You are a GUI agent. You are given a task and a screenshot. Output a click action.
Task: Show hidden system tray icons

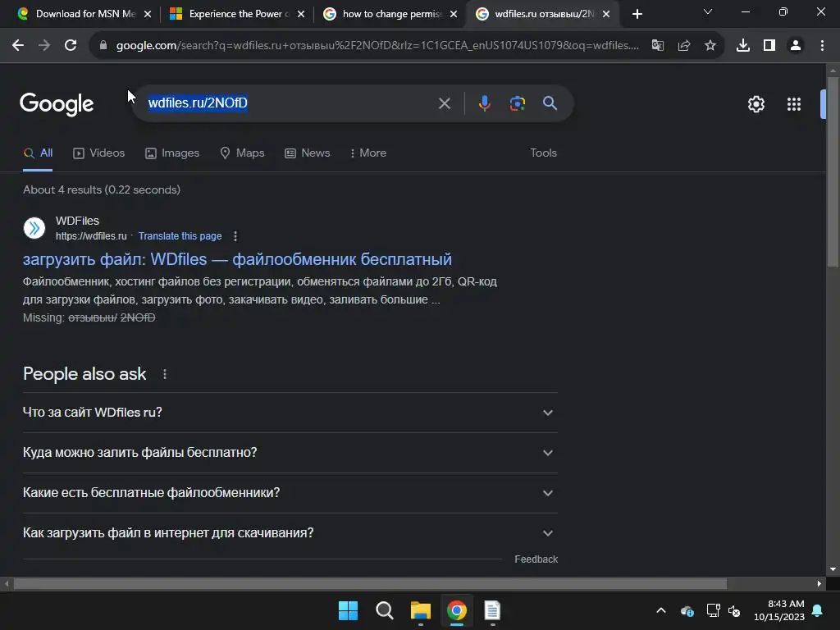coord(661,610)
